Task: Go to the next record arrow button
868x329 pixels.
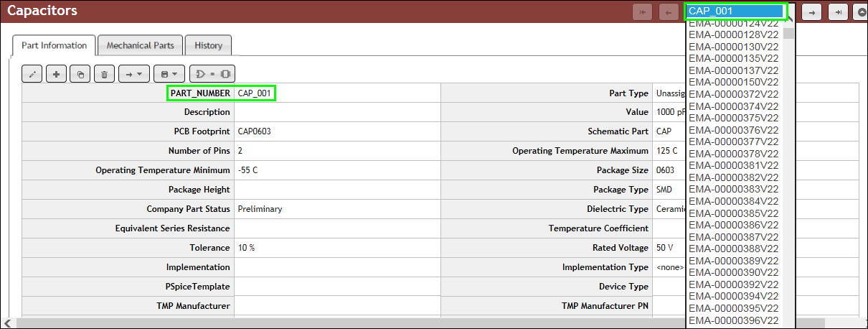Action: (812, 11)
